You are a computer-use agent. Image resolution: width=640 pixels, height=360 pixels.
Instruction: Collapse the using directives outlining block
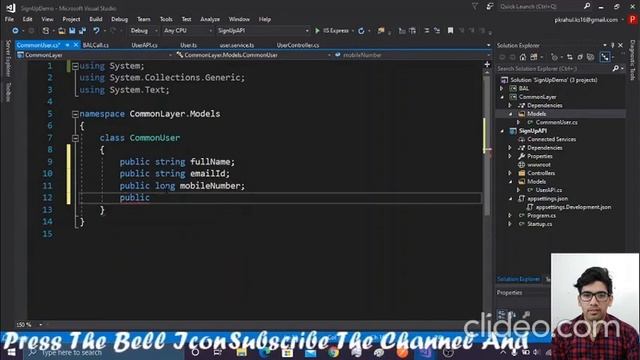tap(75, 66)
